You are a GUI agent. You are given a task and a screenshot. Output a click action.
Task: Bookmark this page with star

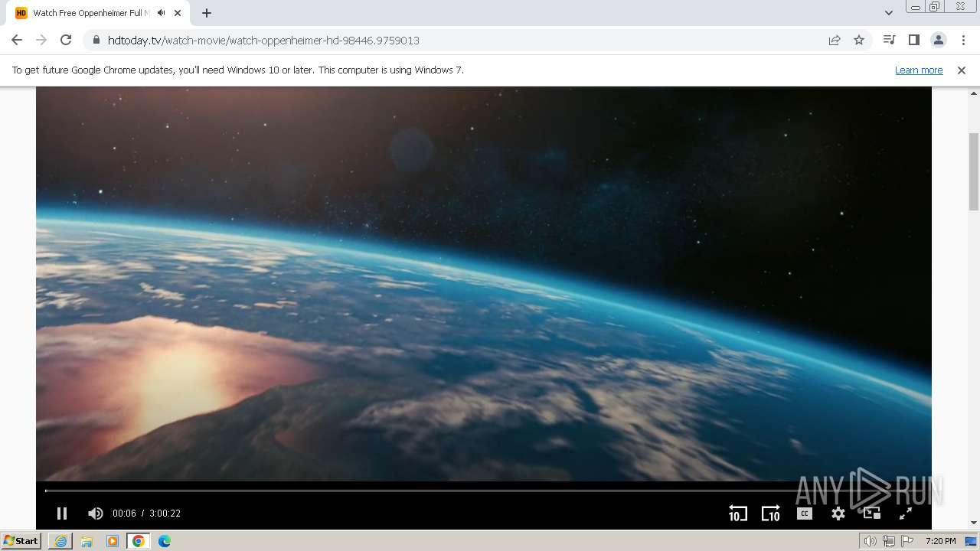(x=859, y=40)
